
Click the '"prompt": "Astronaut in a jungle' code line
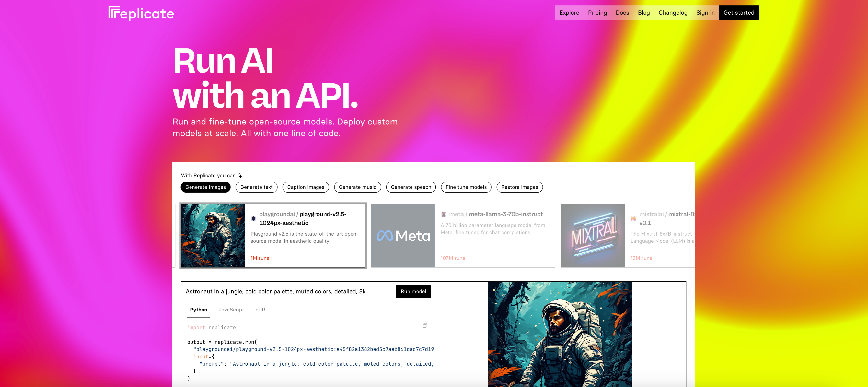tap(317, 364)
